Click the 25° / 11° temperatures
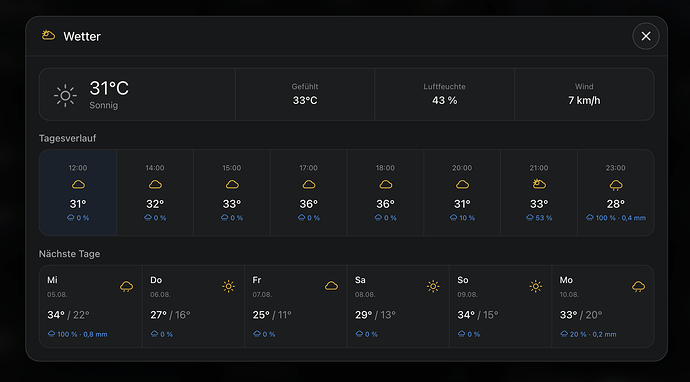This screenshot has width=690, height=382. [272, 315]
